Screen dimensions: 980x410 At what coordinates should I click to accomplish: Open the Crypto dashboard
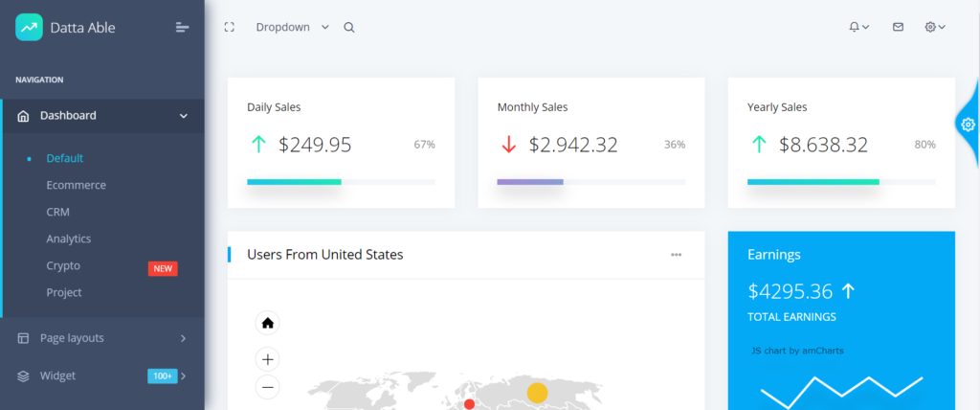pyautogui.click(x=63, y=265)
